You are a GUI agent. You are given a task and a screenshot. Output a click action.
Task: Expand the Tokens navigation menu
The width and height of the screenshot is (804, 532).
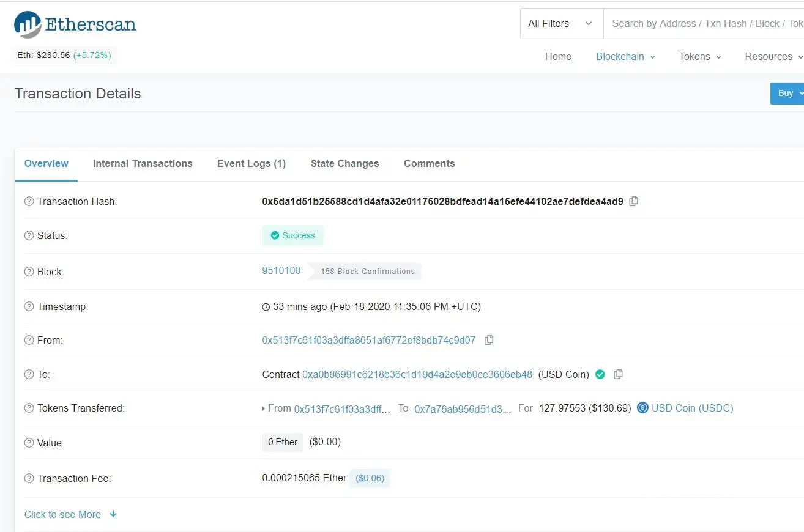699,56
